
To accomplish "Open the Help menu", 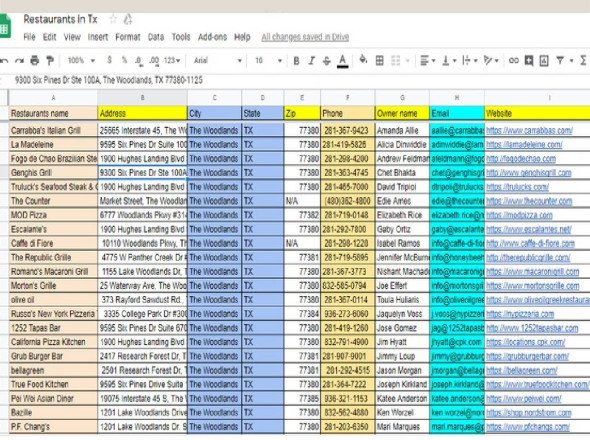I will point(242,37).
